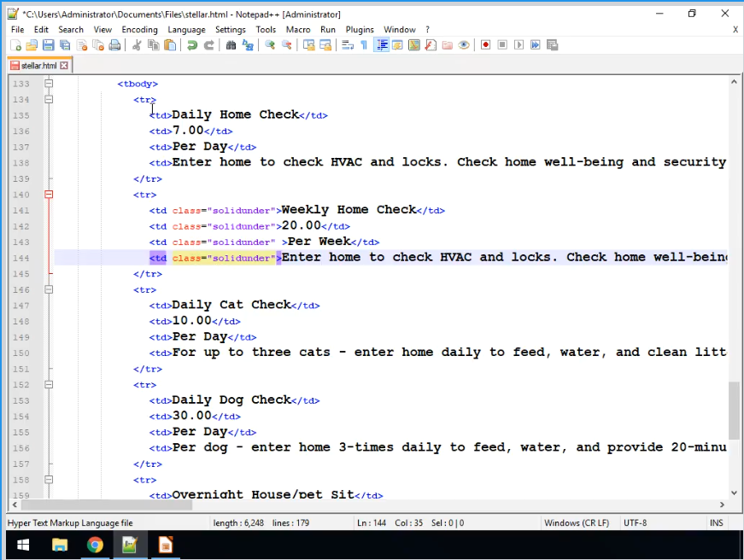This screenshot has height=560, width=744.
Task: Click the Redo arrow icon
Action: (208, 45)
